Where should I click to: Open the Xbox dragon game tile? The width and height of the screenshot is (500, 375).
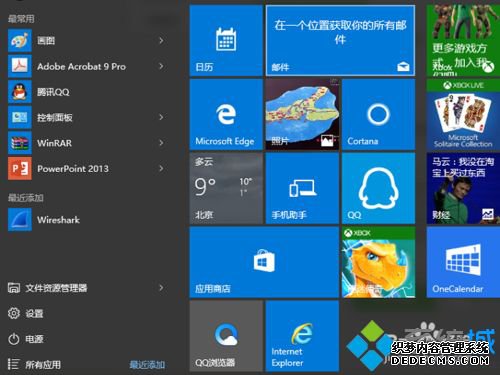pyautogui.click(x=378, y=262)
